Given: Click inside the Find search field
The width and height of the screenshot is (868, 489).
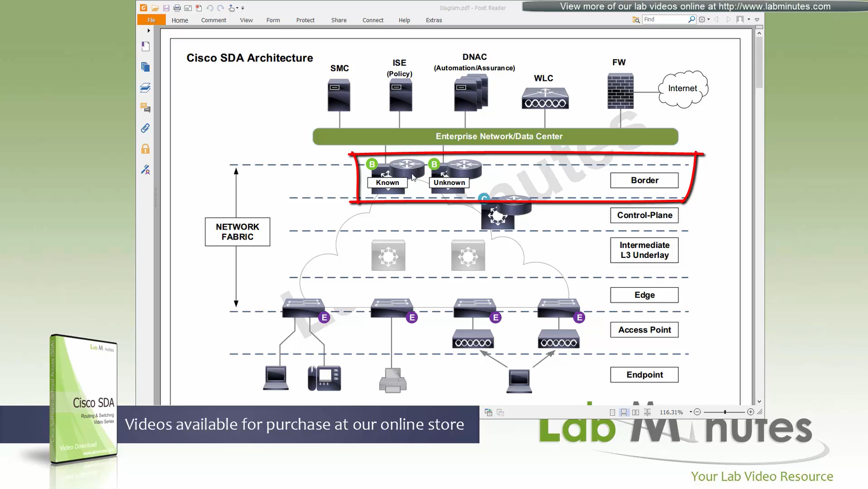Looking at the screenshot, I should pos(665,19).
